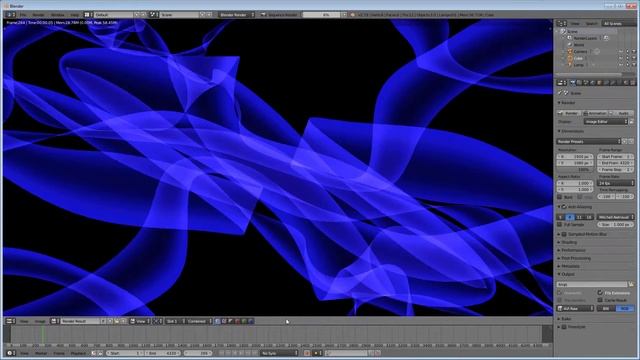The width and height of the screenshot is (640, 360).
Task: Enable the Full Sample checkbox
Action: click(x=560, y=224)
